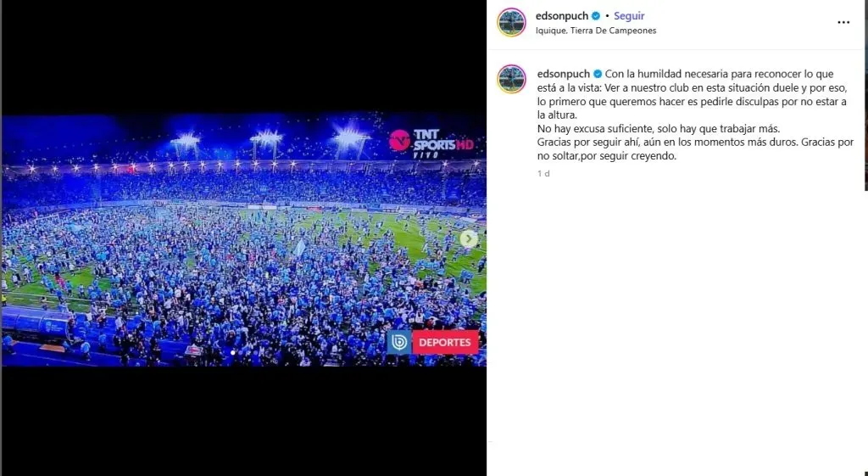Viewport: 868px width, 476px height.
Task: Click the avatar next to the caption
Action: click(x=511, y=79)
